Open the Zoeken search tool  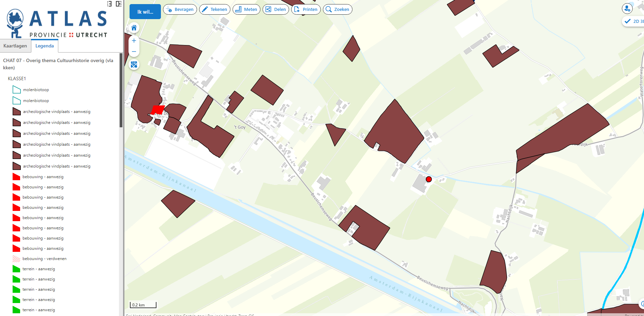point(337,10)
